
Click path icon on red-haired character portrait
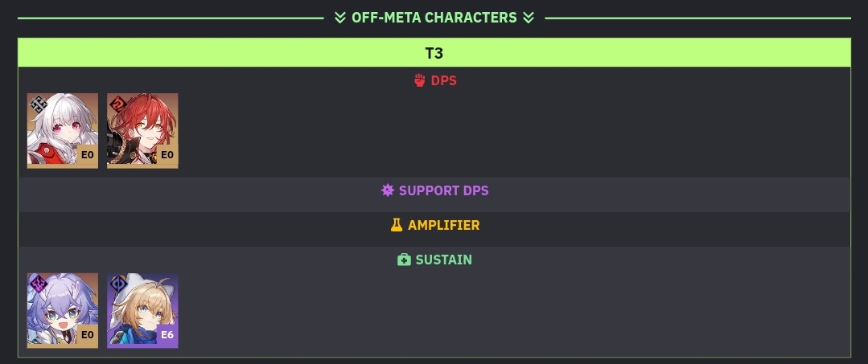pyautogui.click(x=118, y=104)
